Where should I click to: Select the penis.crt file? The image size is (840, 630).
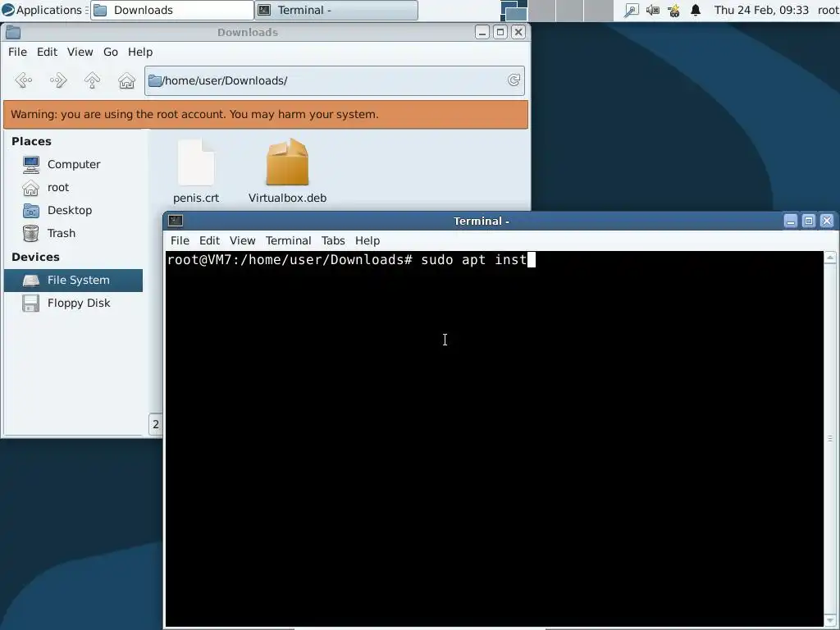[x=196, y=171]
